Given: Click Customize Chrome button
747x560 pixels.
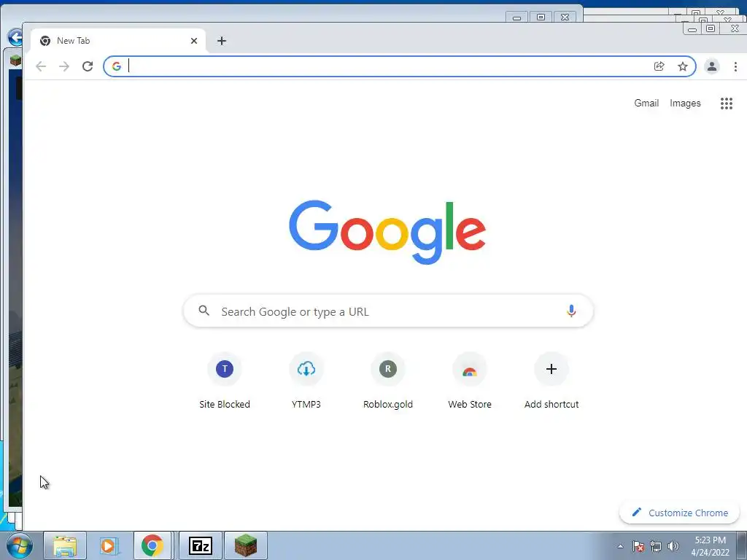Looking at the screenshot, I should 679,513.
